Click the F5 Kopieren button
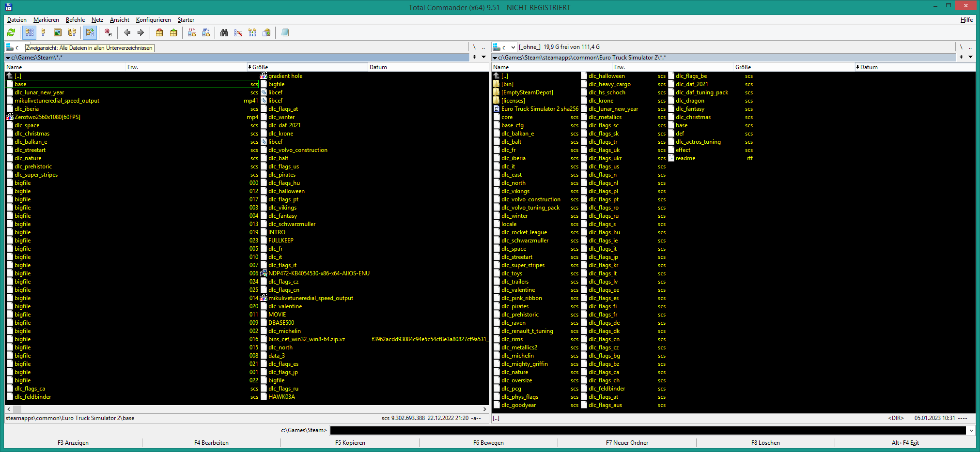Screen dimensions: 980x452 coord(350,443)
